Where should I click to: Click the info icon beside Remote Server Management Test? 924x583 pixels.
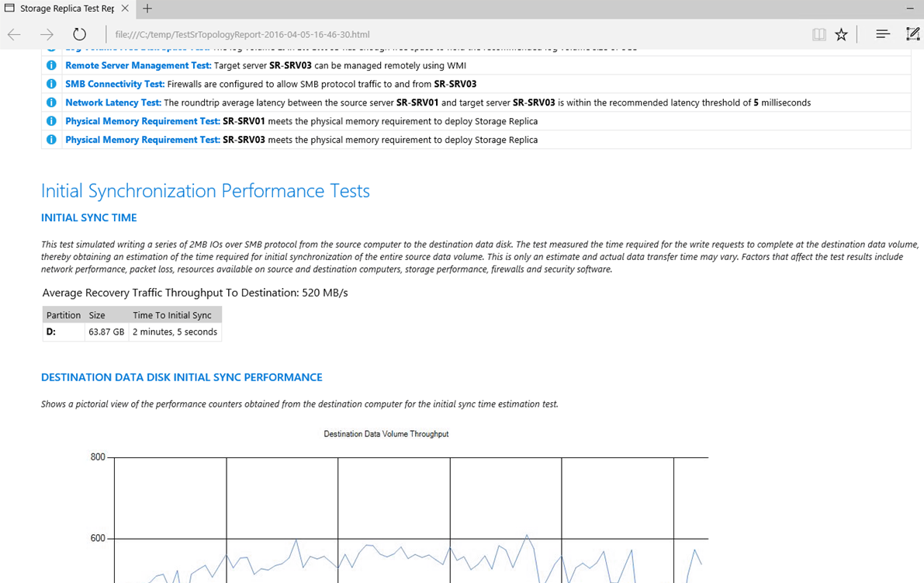pyautogui.click(x=50, y=65)
